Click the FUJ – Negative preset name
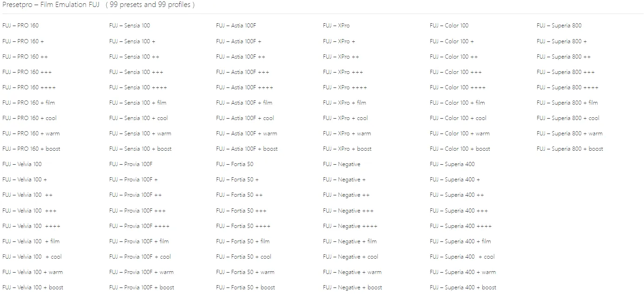 click(342, 164)
